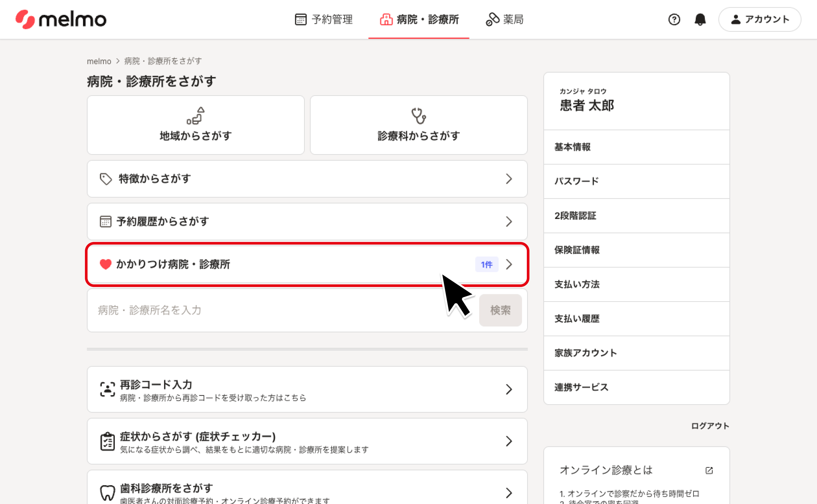Click the stethoscope icon for 診療科からさがす

tap(418, 116)
